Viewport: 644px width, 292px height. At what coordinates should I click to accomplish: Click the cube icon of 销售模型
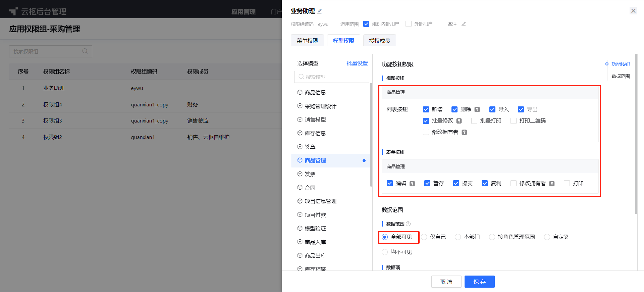click(x=300, y=119)
